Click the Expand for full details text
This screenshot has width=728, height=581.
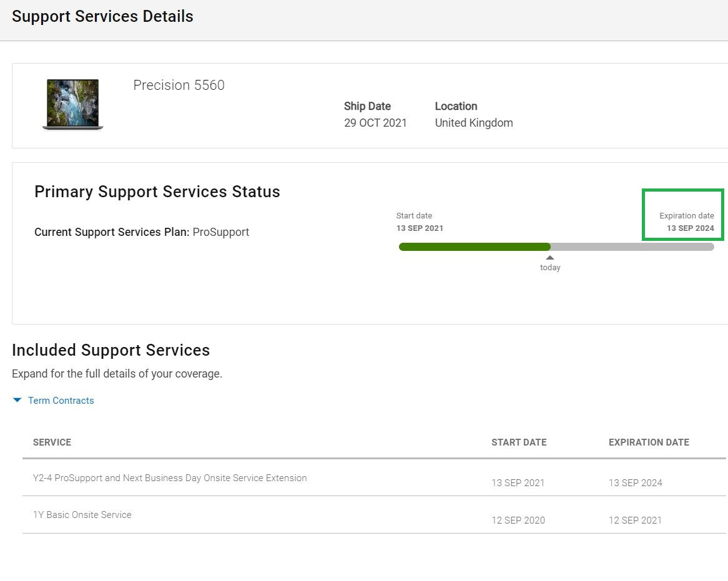[x=117, y=374]
